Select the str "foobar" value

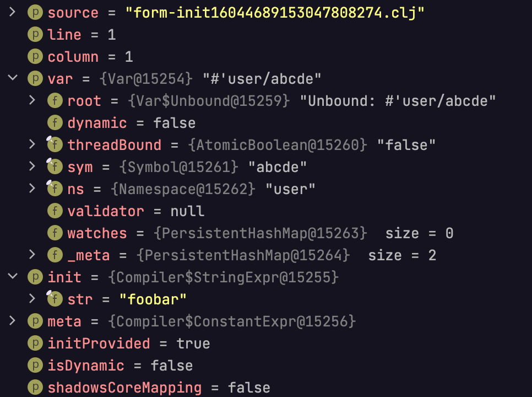coord(153,299)
